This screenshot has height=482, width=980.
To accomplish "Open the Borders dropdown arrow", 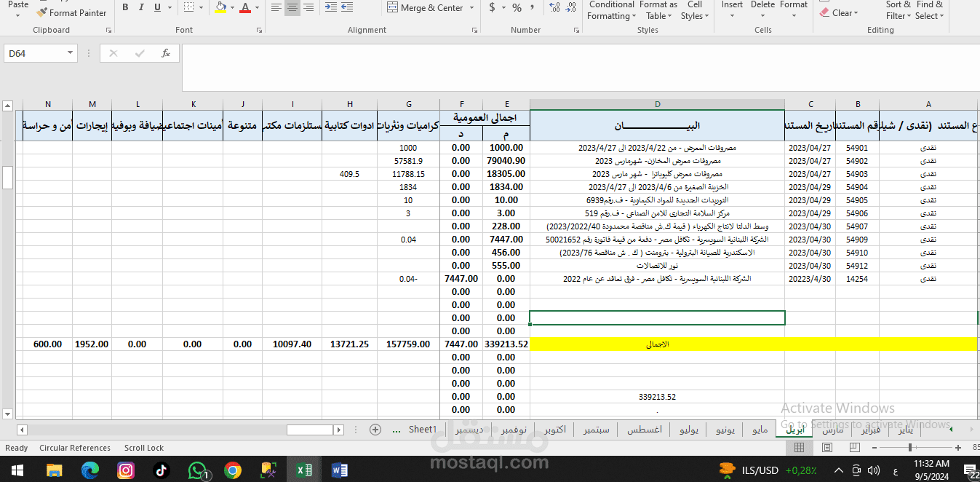I will (200, 8).
